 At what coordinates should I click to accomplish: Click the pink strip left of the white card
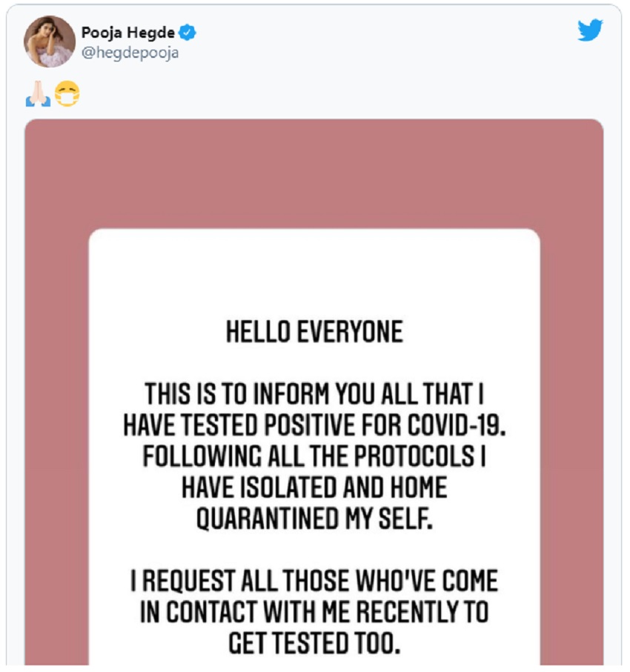56,445
